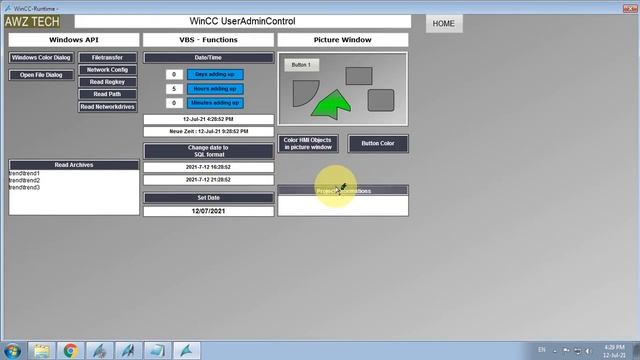Click the Read Path button
Viewport: 640px width, 360px height.
coord(107,94)
